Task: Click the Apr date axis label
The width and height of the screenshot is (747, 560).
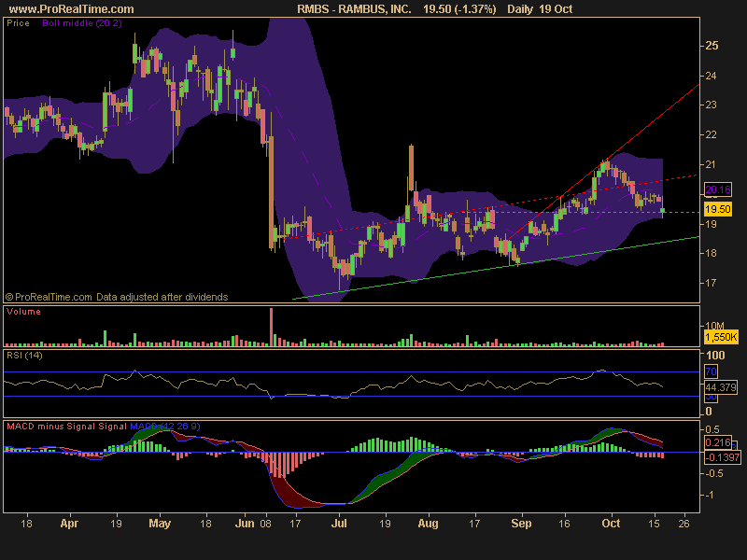Action: tap(69, 524)
